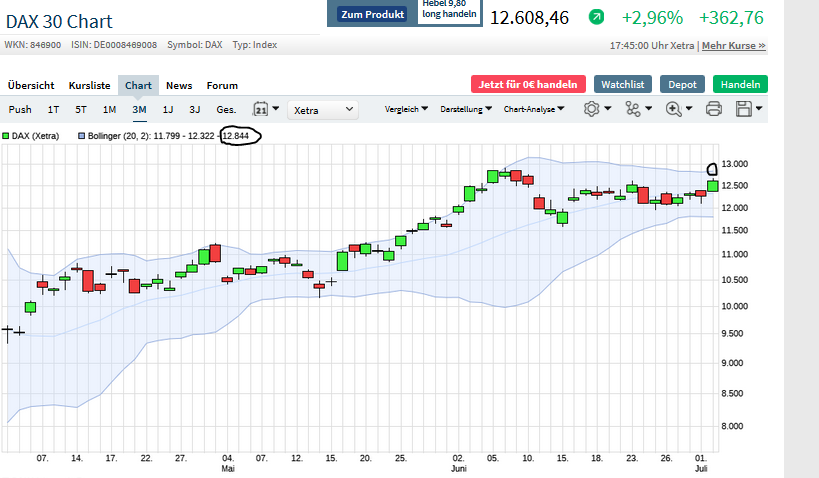Screen dimensions: 819x478
Task: Expand the Chart-Analyse dropdown
Action: click(533, 109)
